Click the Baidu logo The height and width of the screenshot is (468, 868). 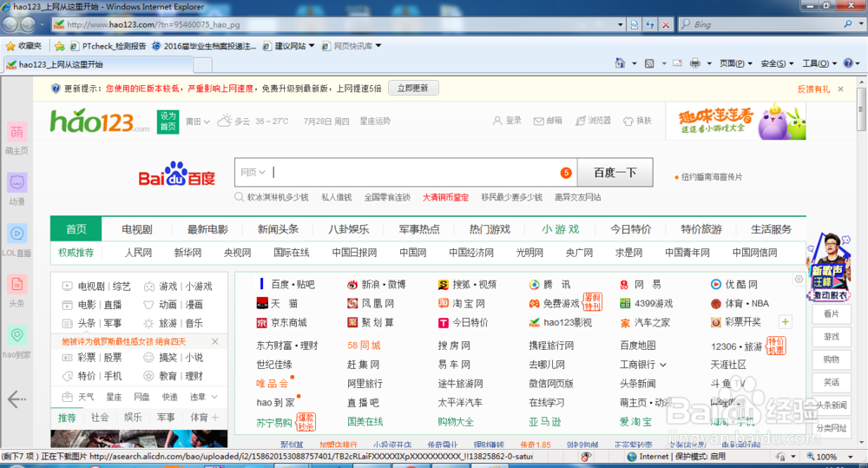point(176,174)
